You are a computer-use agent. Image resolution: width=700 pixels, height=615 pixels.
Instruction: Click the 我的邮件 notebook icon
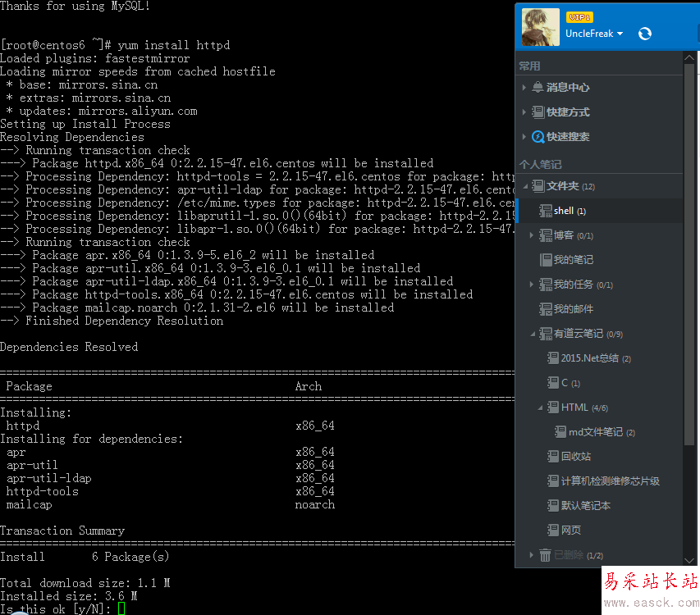546,308
